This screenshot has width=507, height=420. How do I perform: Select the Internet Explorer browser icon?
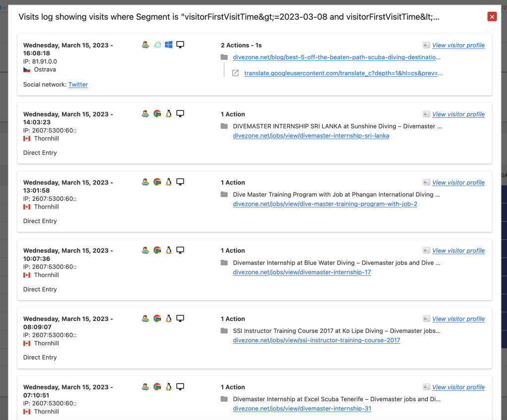click(157, 45)
